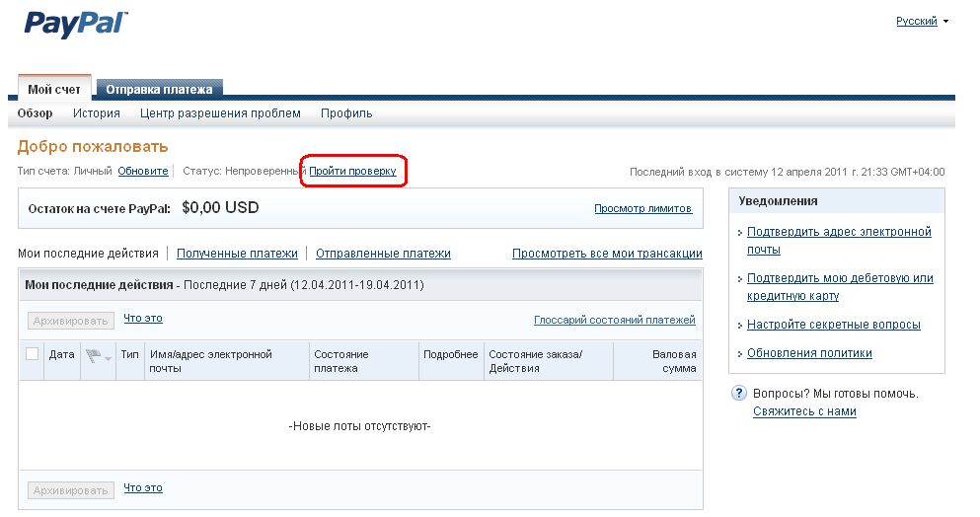Click the Обновите account type link
This screenshot has height=517, width=980.
tap(143, 171)
